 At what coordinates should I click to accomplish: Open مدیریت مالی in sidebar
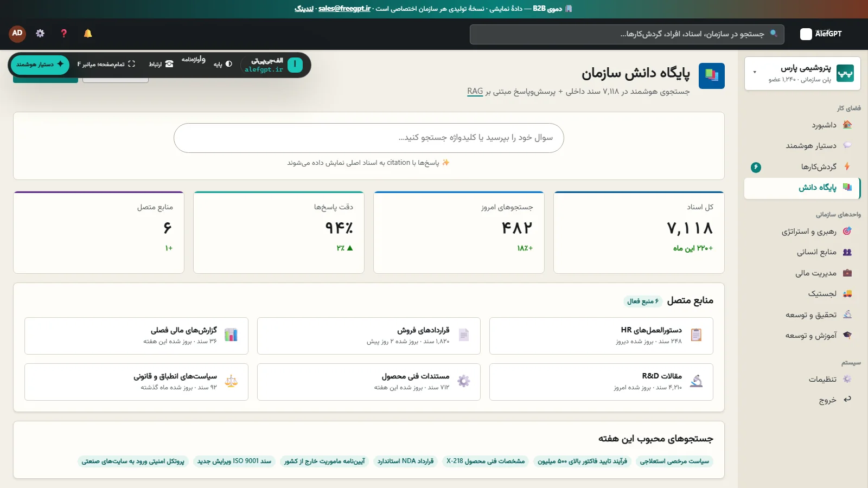[802, 273]
